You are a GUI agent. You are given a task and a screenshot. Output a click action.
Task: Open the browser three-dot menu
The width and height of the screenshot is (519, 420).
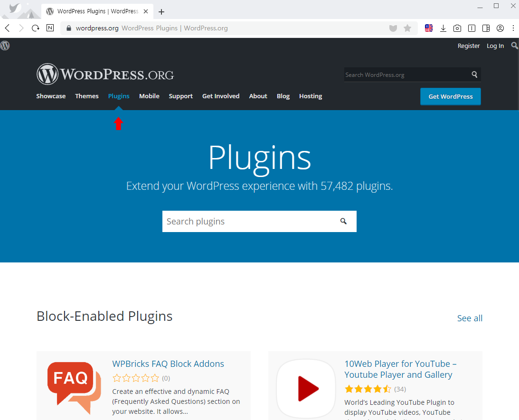click(x=513, y=28)
